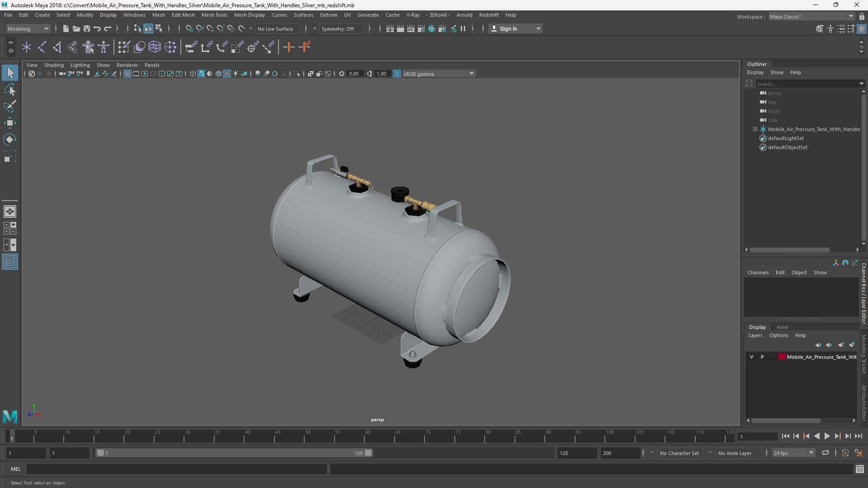Click the lattice deformer shelf icon
Screen dimensions: 868x488
point(155,47)
